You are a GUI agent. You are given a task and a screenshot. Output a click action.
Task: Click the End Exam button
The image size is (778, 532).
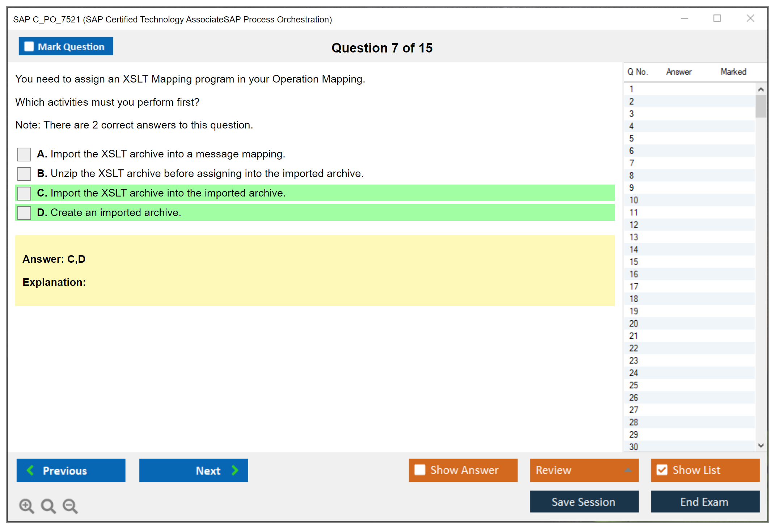point(705,502)
